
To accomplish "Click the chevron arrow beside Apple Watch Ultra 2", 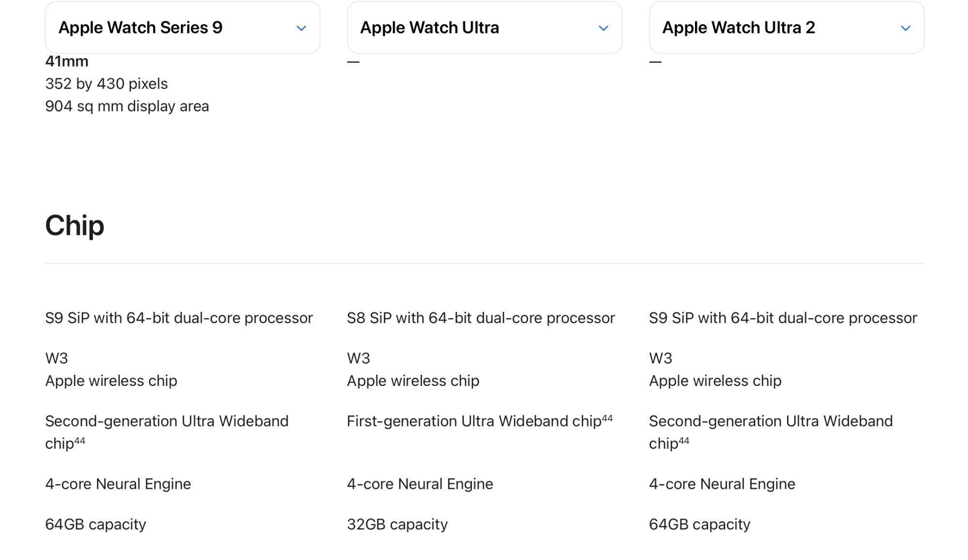I will [905, 29].
